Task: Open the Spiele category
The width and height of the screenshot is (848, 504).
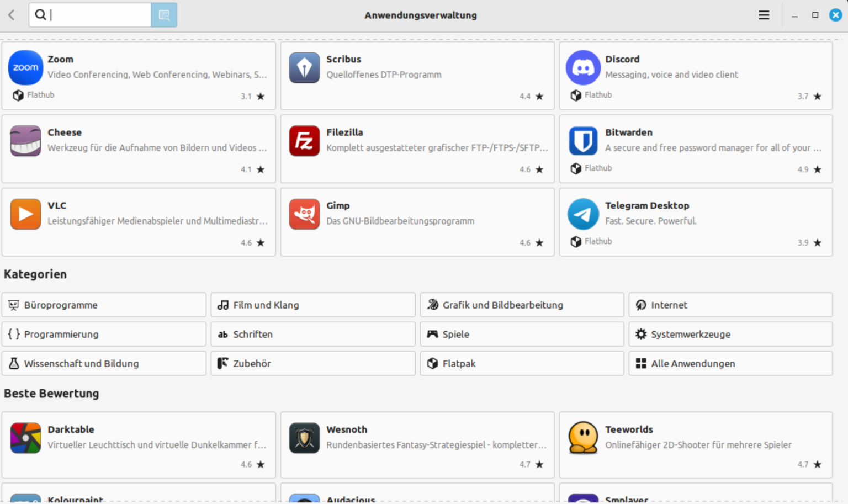Action: click(x=521, y=334)
